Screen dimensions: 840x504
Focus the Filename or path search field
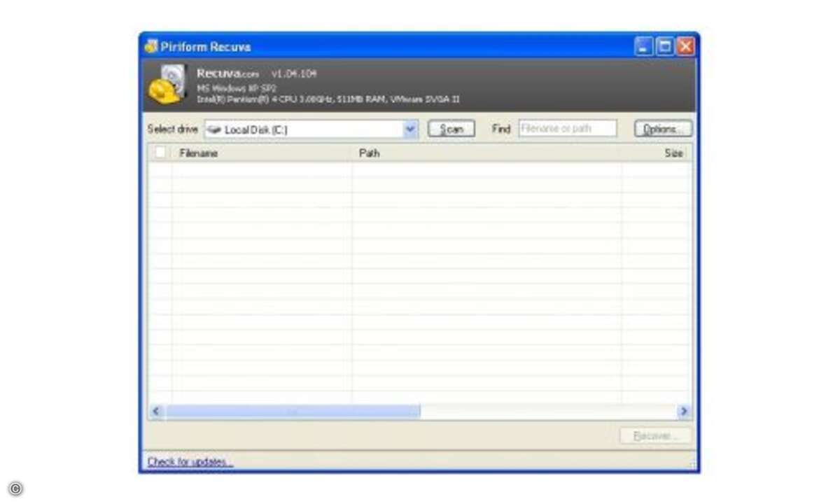point(568,129)
